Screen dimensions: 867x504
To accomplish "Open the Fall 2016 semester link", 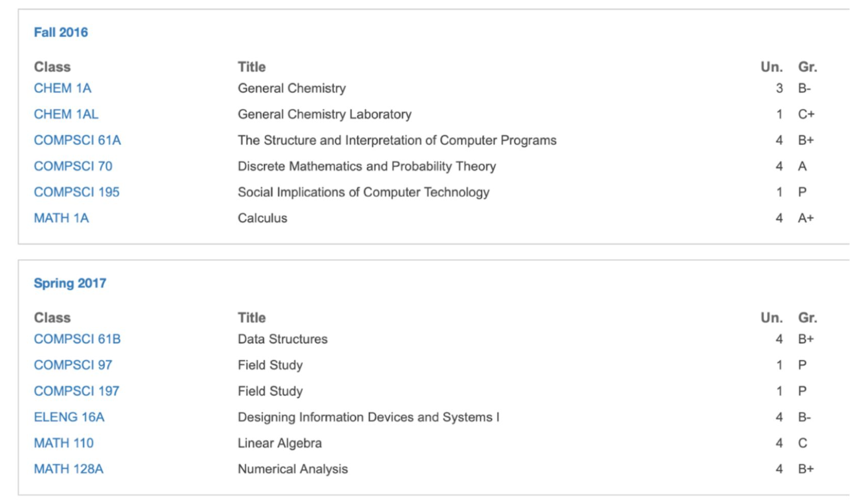I will coord(61,32).
